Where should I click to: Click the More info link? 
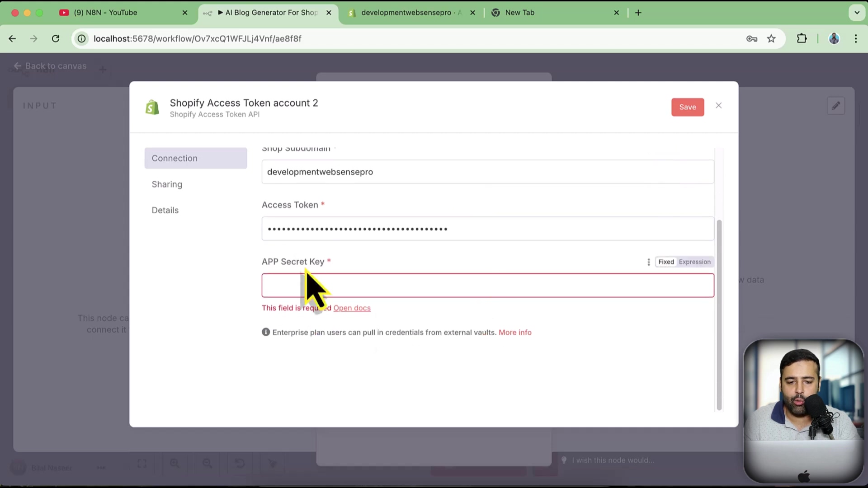515,333
